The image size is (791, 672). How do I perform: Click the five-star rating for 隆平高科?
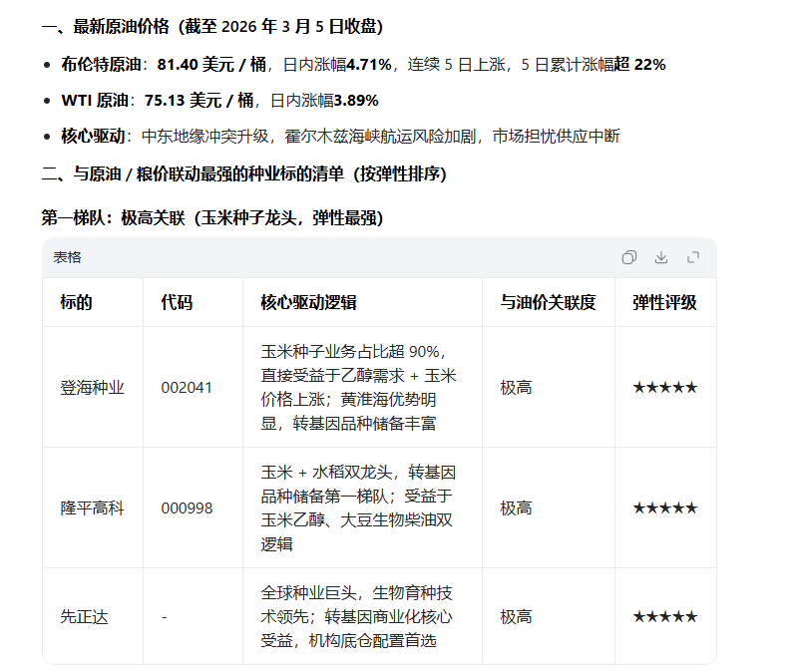point(665,507)
